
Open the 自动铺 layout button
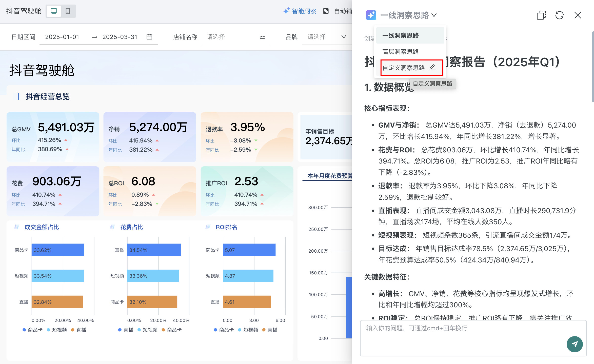coord(343,11)
